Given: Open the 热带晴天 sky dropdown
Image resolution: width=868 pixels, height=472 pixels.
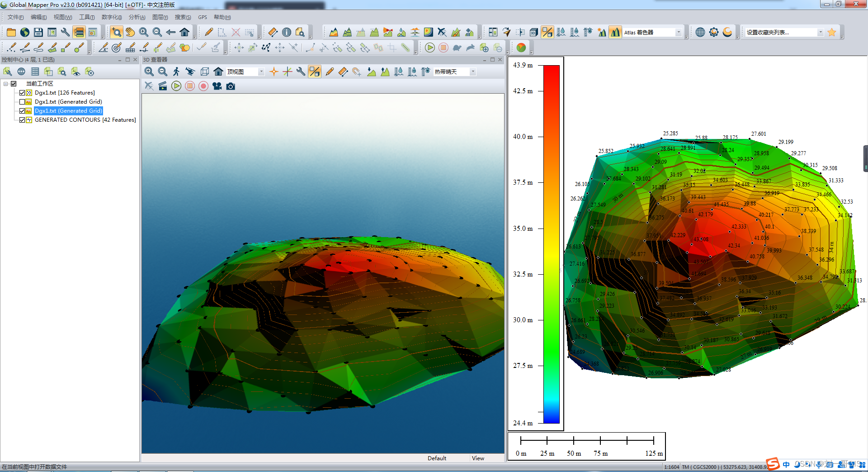Looking at the screenshot, I should [x=473, y=72].
